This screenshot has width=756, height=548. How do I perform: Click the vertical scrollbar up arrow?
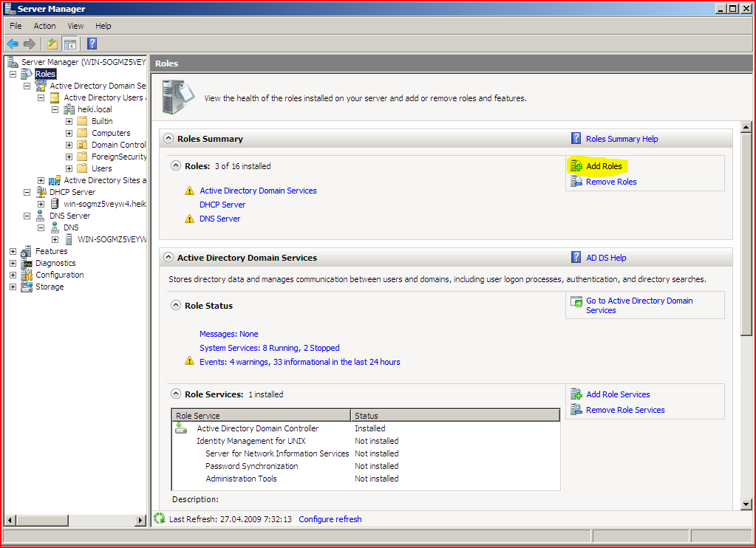746,127
